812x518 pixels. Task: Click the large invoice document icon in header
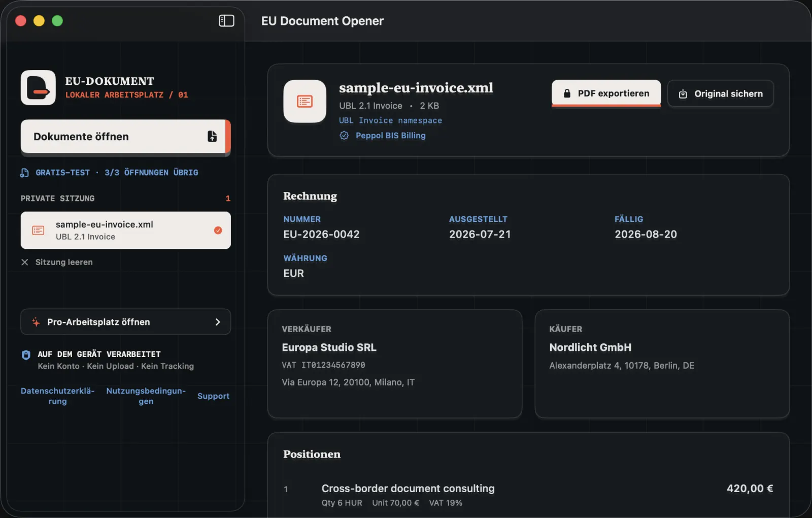(x=304, y=102)
